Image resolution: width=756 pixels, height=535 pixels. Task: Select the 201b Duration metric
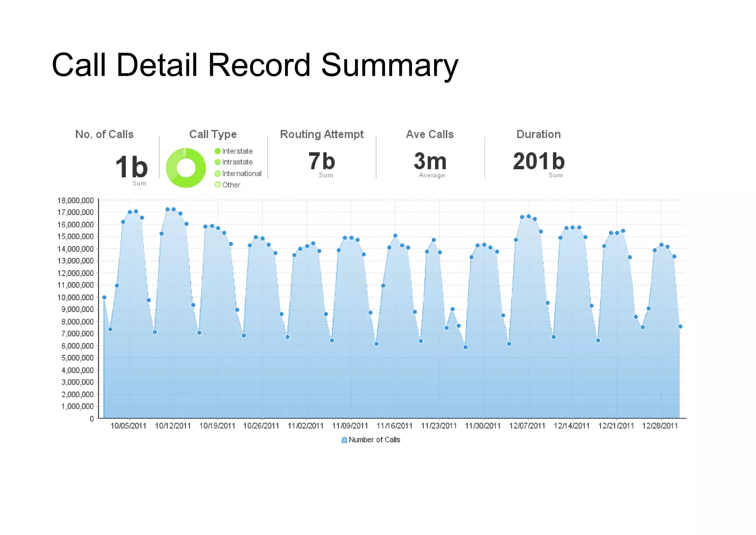click(539, 161)
